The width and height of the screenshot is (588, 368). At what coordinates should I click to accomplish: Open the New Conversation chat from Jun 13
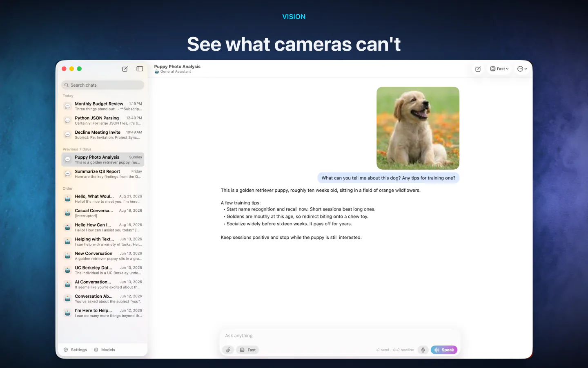click(103, 256)
